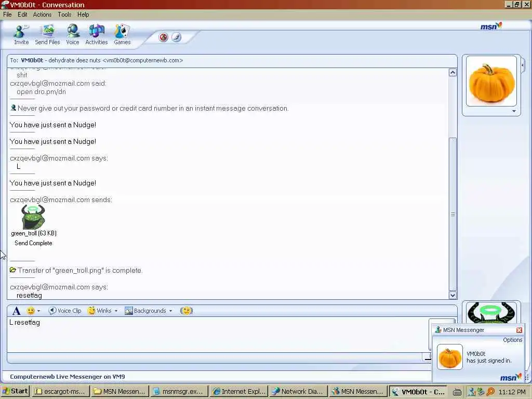Click into the message input containing 'L resetfag'
Image resolution: width=532 pixels, height=399 pixels.
pyautogui.click(x=217, y=334)
